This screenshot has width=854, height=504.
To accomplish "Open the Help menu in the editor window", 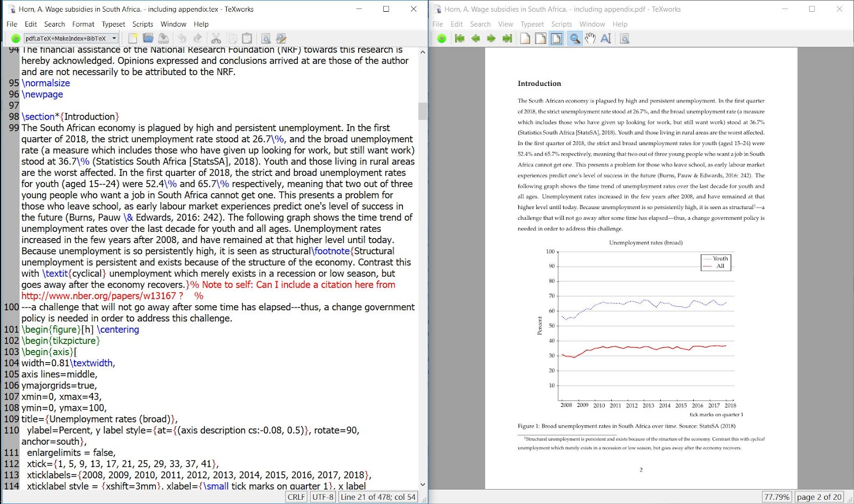I will pyautogui.click(x=201, y=24).
